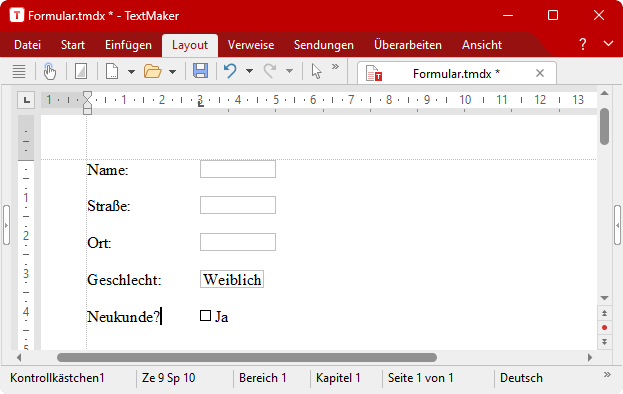This screenshot has height=394, width=623.
Task: Click the scroll down arrow
Action: [604, 298]
